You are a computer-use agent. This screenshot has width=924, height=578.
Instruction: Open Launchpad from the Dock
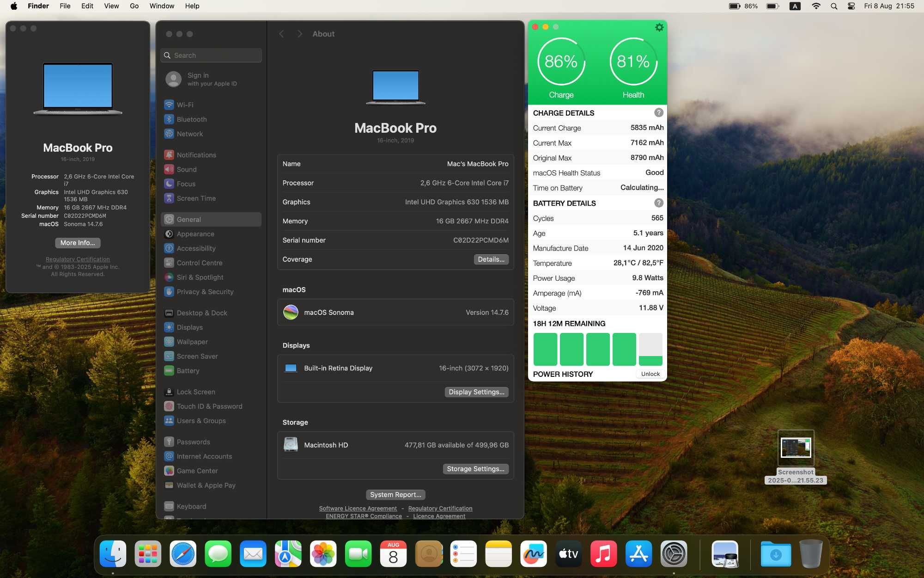tap(148, 553)
